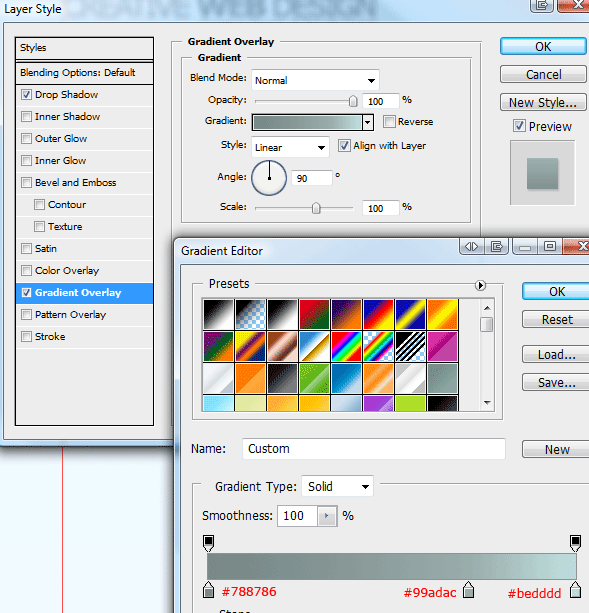
Task: Pick the green gradient preset
Action: [x=314, y=378]
